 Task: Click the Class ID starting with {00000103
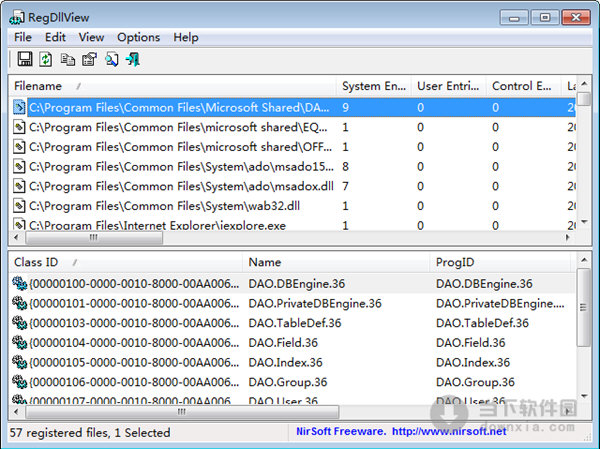coord(134,323)
